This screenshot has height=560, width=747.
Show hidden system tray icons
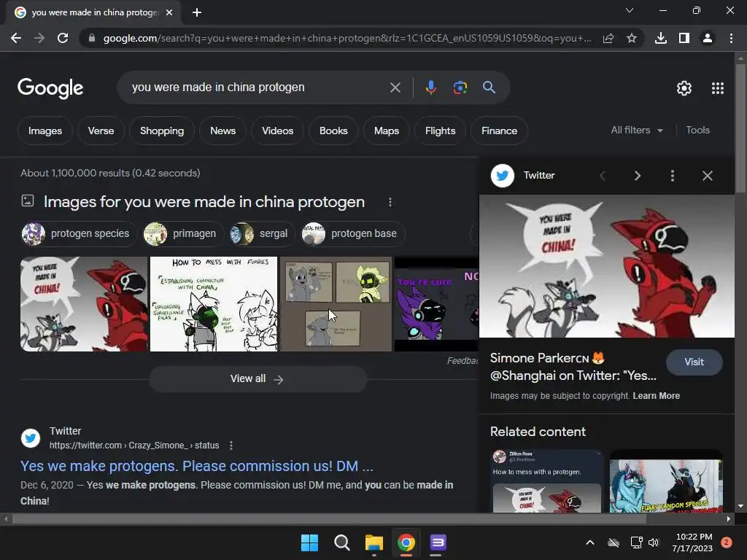[x=589, y=542]
